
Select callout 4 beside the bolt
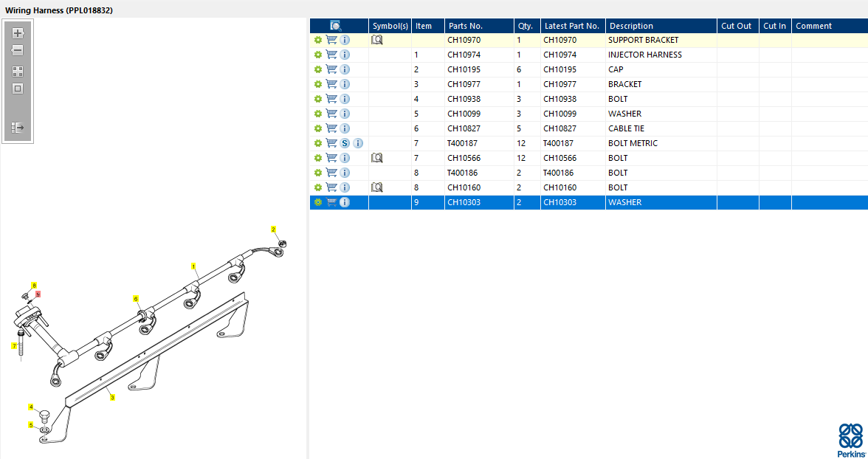[x=31, y=407]
